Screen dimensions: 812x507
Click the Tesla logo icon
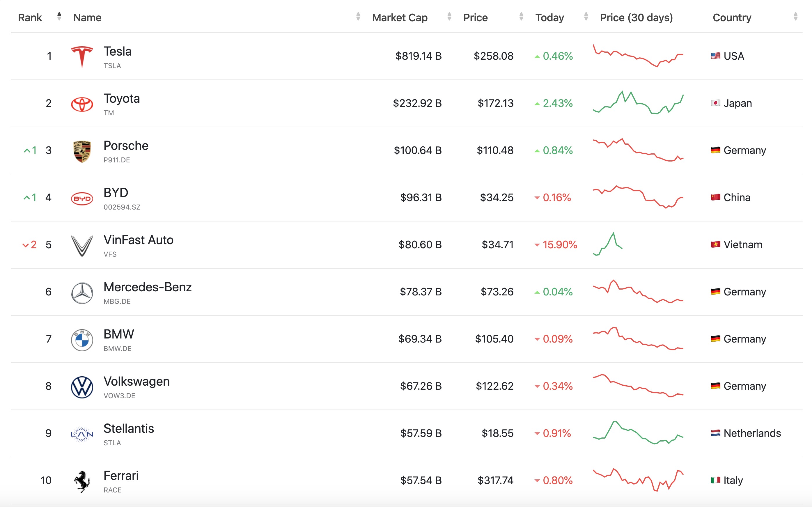[82, 57]
